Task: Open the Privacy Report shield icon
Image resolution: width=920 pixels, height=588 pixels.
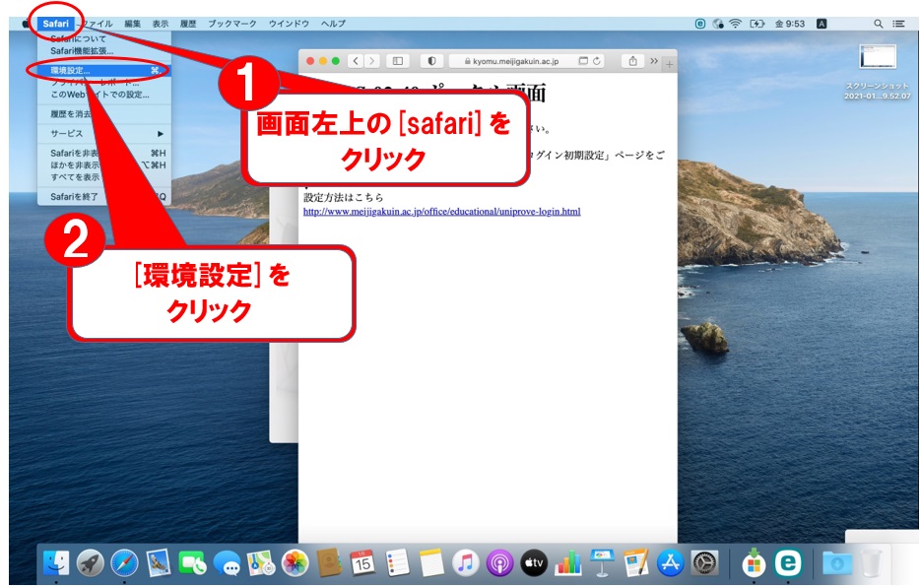Action: pyautogui.click(x=431, y=61)
